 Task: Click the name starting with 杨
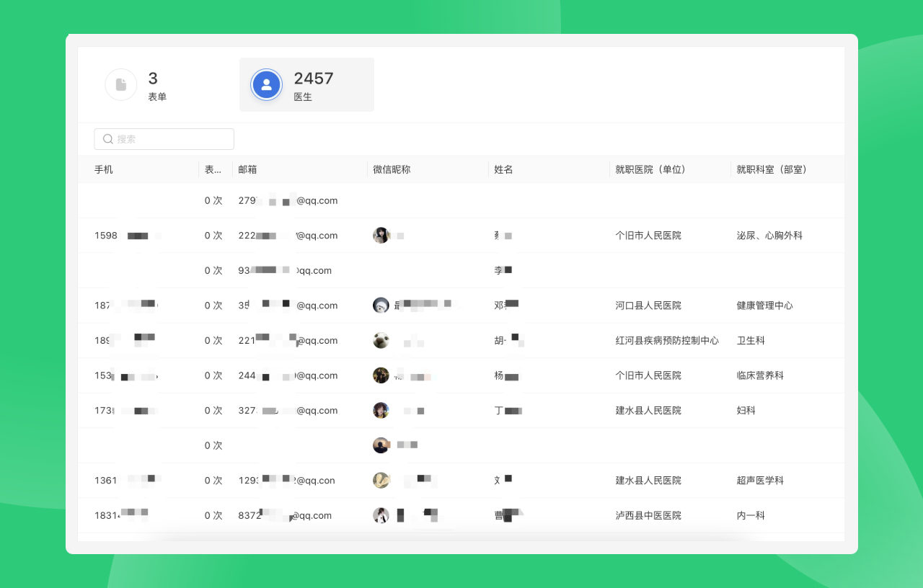[x=507, y=375]
